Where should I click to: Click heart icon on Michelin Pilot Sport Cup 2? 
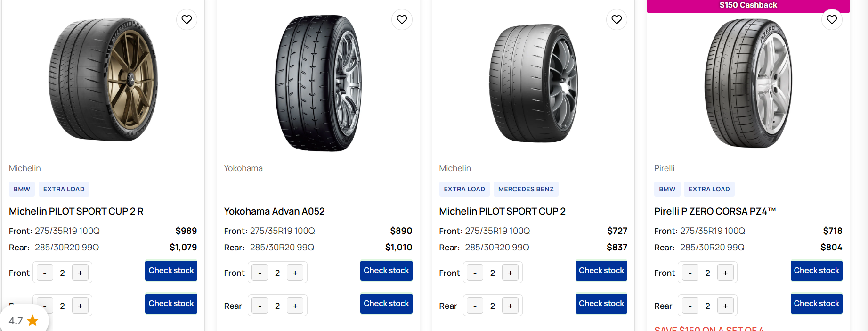[x=617, y=20]
